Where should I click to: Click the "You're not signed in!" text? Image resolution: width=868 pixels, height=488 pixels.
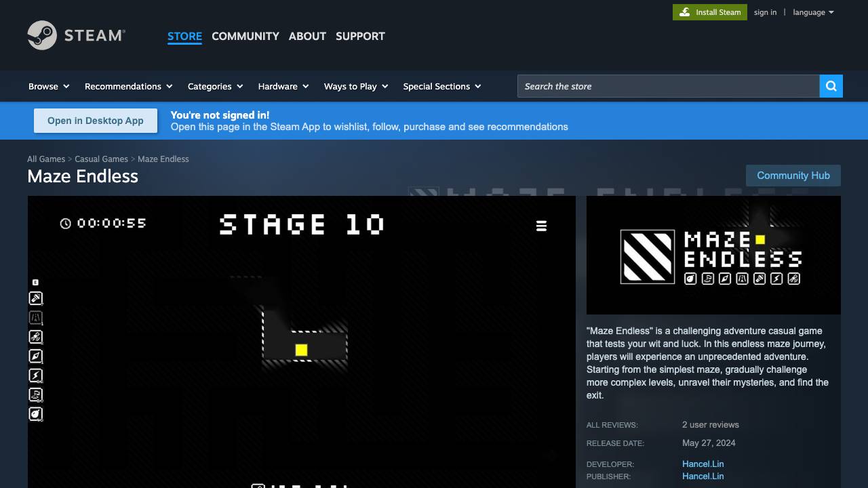point(220,115)
